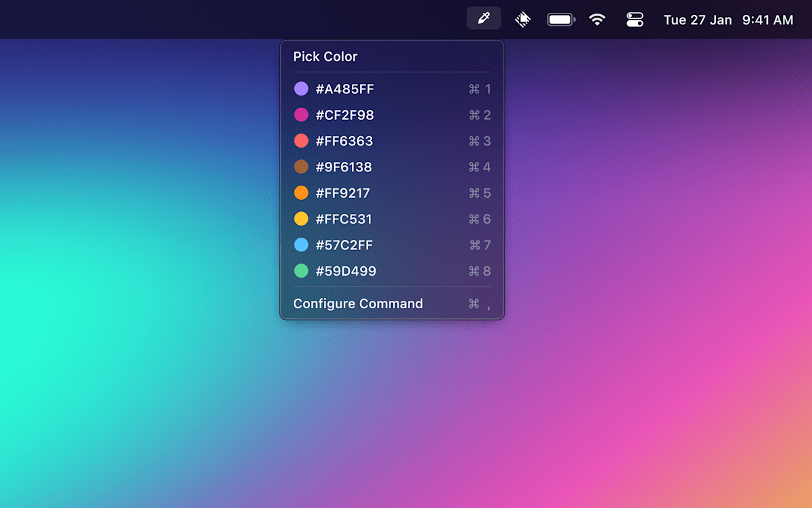
Task: Click the date Tue 27 Jan
Action: pyautogui.click(x=698, y=20)
